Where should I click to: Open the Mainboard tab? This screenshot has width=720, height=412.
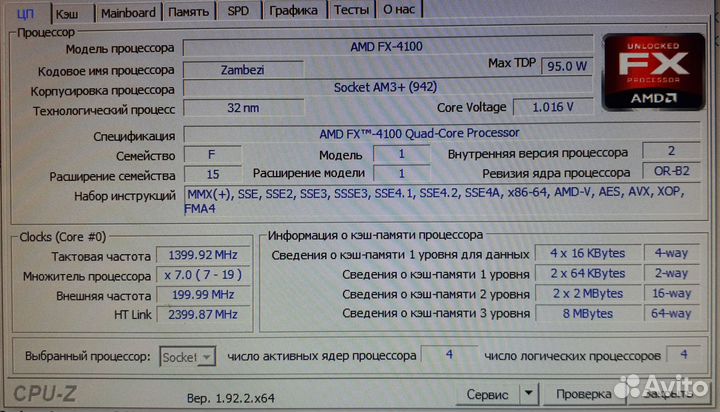coord(128,13)
